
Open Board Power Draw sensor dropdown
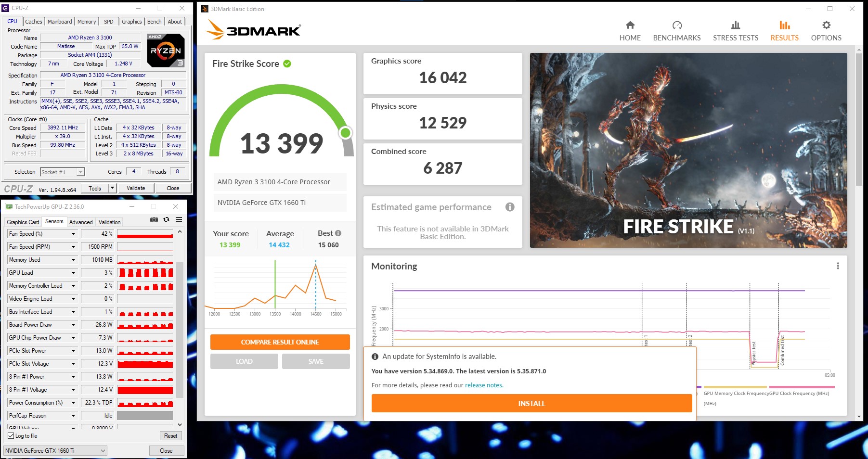tap(73, 325)
